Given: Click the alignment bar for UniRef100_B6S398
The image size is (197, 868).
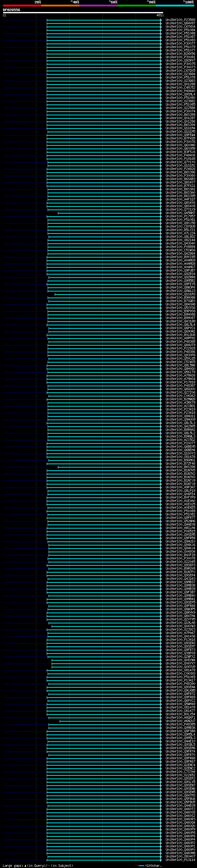Looking at the screenshot, I should point(110,467).
